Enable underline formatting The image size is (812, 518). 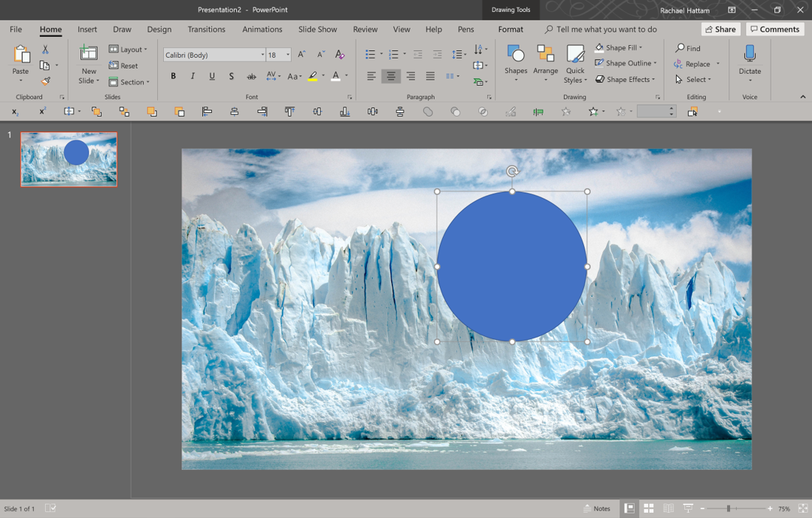click(x=211, y=76)
